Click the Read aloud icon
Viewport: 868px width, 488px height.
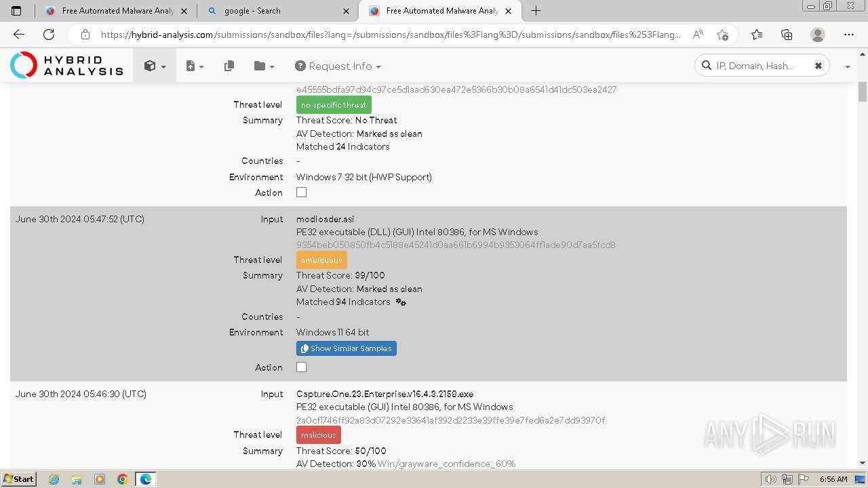[698, 35]
